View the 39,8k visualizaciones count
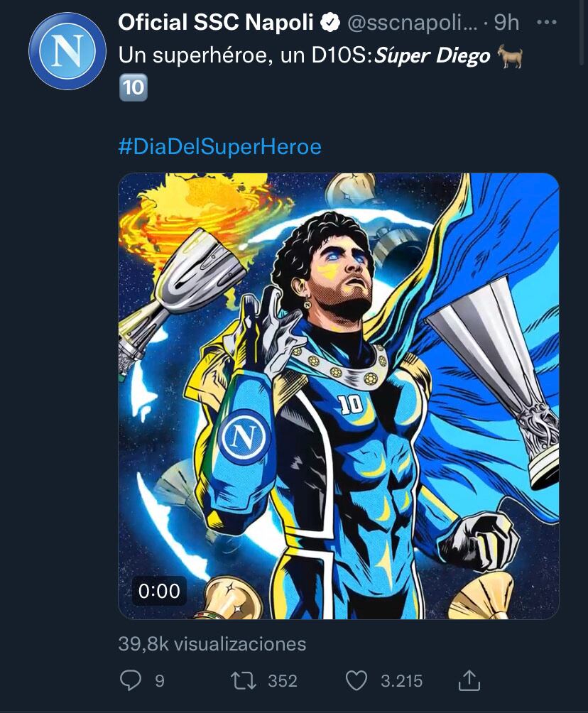 click(x=212, y=644)
